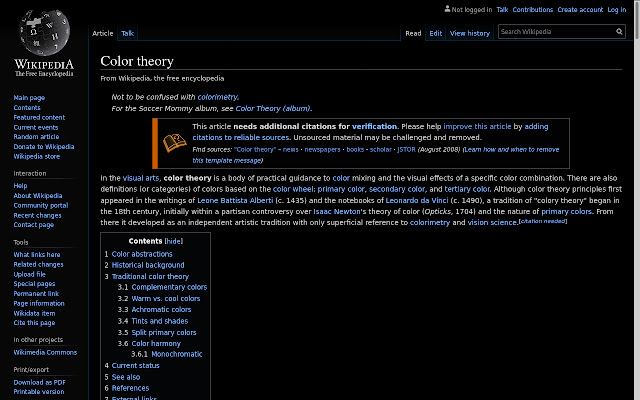The width and height of the screenshot is (640, 400).
Task: Jump to Complementary colors section
Action: click(169, 287)
